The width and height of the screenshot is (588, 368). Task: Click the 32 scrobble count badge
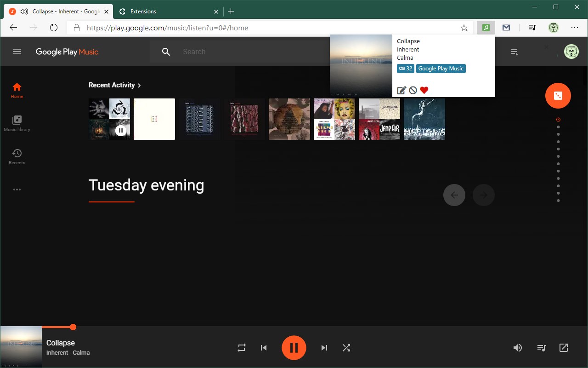406,69
